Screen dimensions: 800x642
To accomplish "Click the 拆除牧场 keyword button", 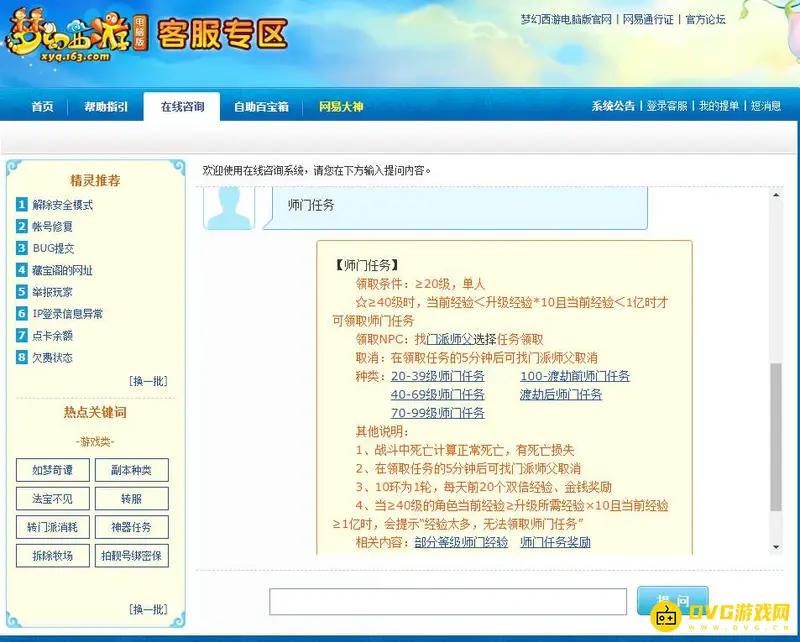I will pyautogui.click(x=53, y=556).
